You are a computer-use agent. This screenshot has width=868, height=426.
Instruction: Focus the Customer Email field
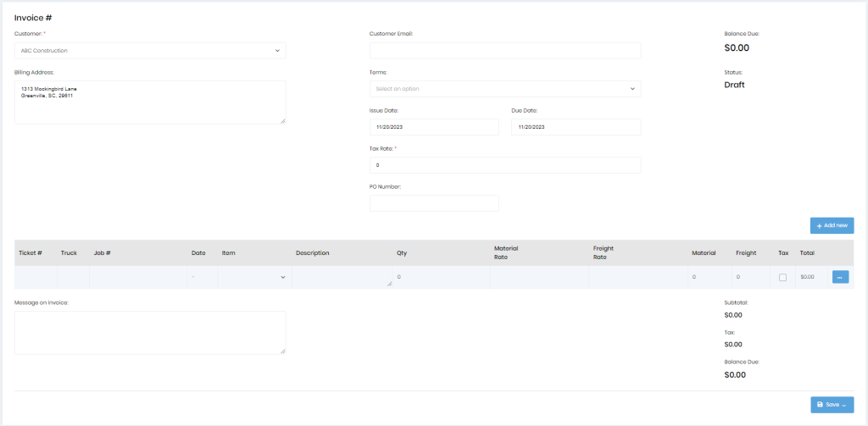[x=505, y=51]
